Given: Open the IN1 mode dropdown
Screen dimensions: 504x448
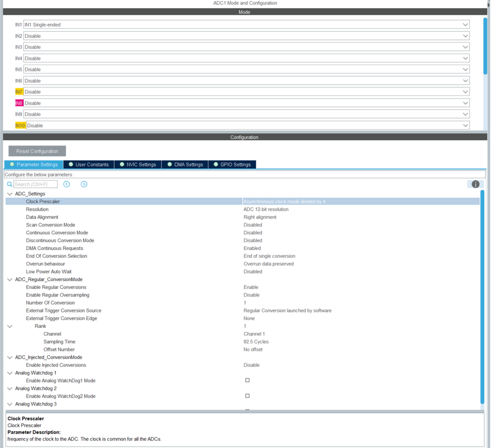Looking at the screenshot, I should tap(246, 25).
